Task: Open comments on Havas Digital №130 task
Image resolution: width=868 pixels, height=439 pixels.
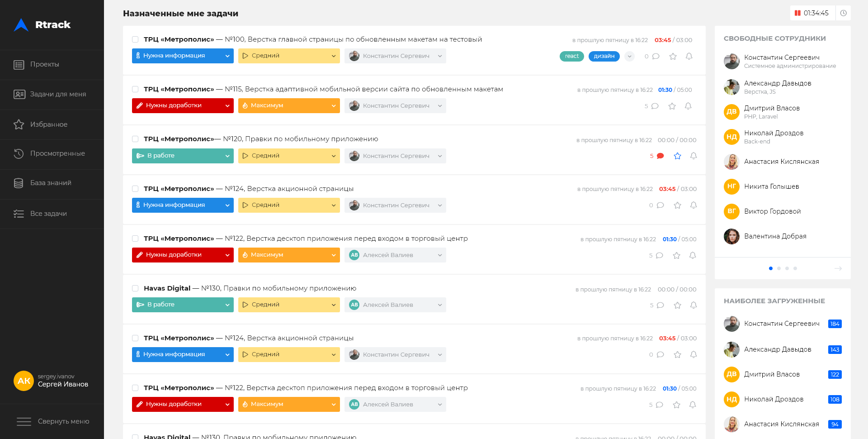Action: 660,305
